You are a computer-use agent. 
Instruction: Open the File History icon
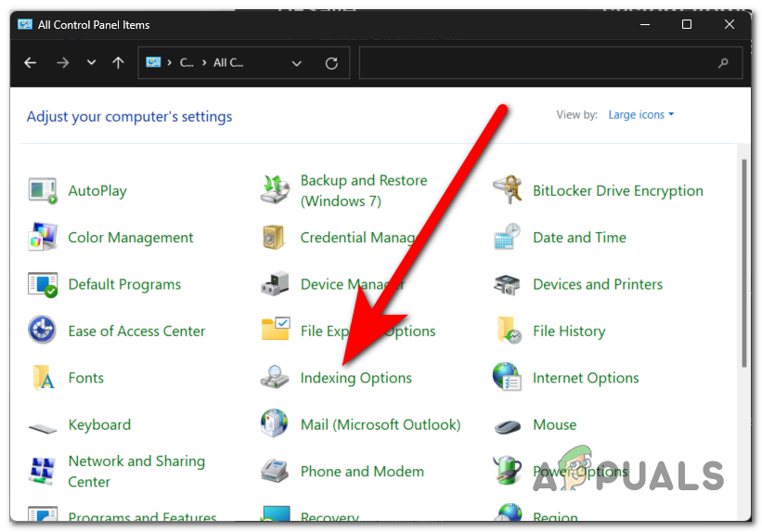pyautogui.click(x=507, y=331)
